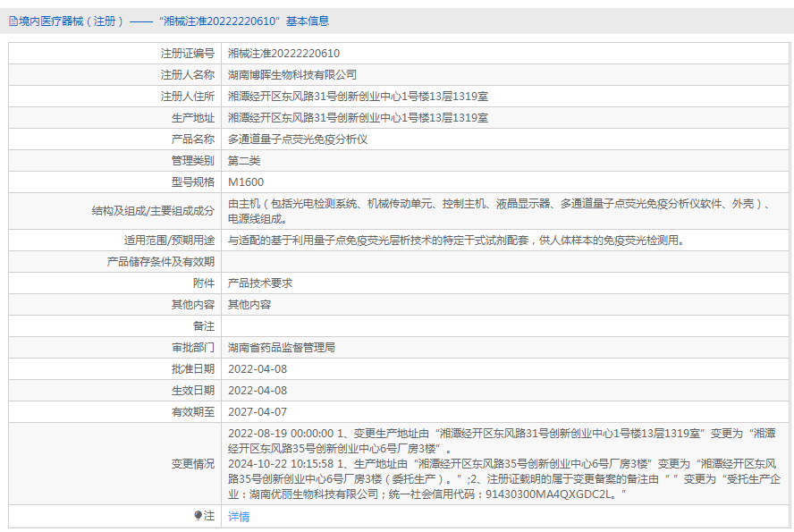
Task: Click the change record dated 2022-08-19
Action: tap(502, 441)
